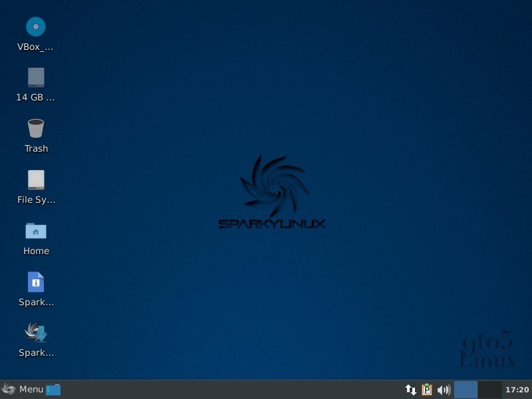Switch to the first workspace
Image resolution: width=532 pixels, height=399 pixels.
tap(466, 390)
